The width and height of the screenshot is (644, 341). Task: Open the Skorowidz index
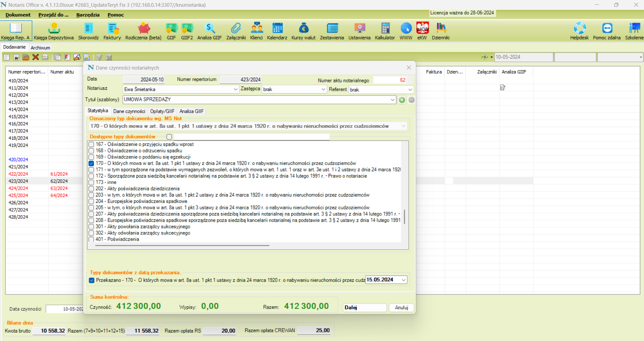pos(88,31)
